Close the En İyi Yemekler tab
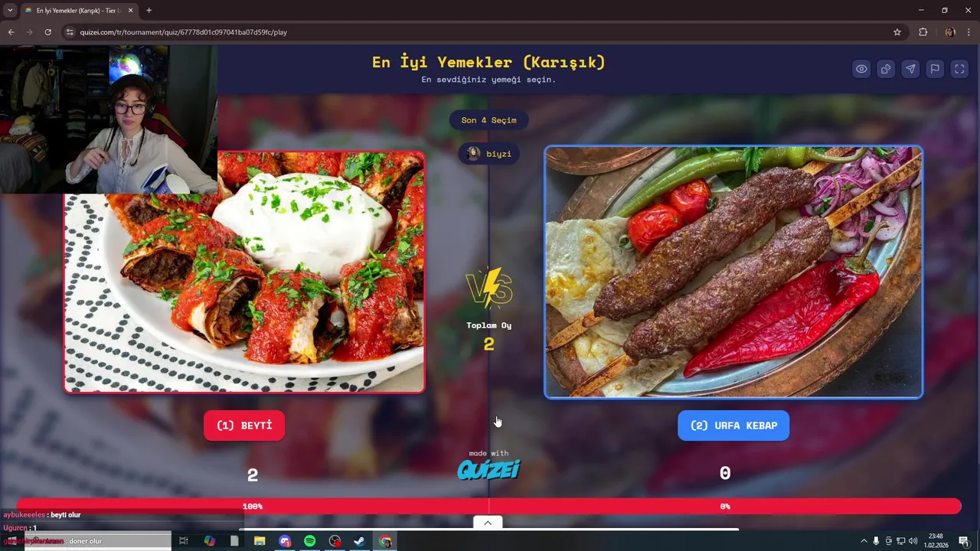The width and height of the screenshot is (980, 551). pyautogui.click(x=130, y=11)
